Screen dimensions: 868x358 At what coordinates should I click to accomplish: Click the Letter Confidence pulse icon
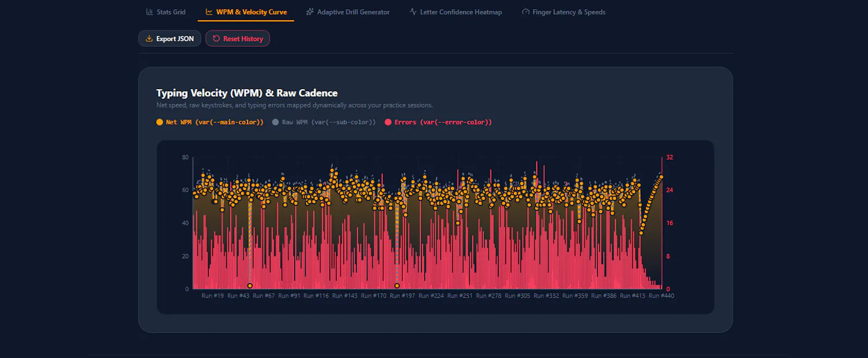click(x=413, y=12)
